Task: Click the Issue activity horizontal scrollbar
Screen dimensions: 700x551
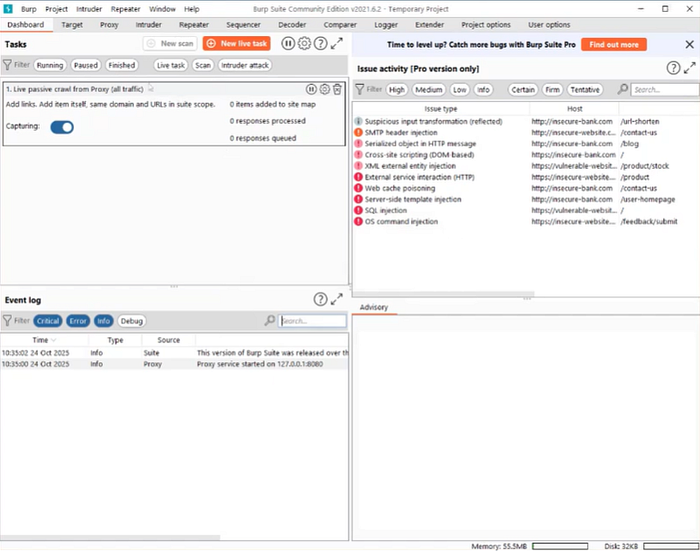Action: click(444, 294)
